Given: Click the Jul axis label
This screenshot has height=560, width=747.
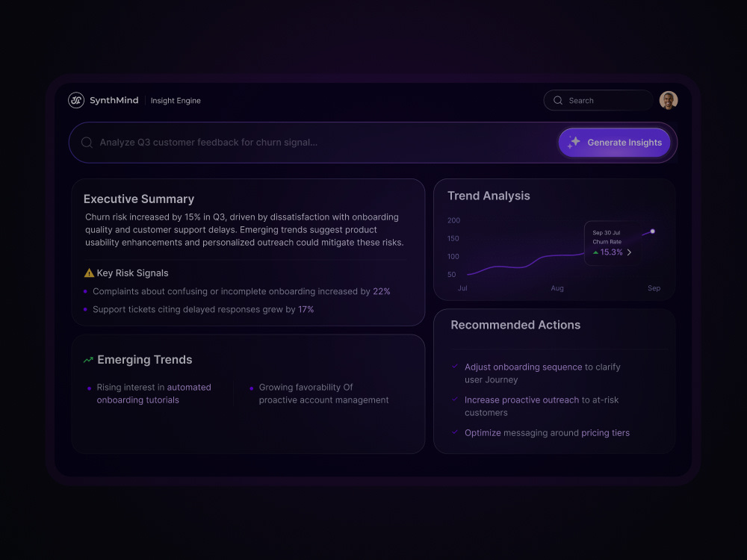Looking at the screenshot, I should tap(462, 288).
